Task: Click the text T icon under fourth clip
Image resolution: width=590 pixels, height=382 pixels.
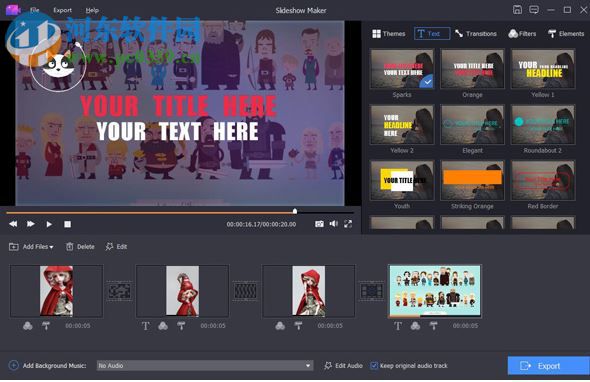Action: pos(398,326)
